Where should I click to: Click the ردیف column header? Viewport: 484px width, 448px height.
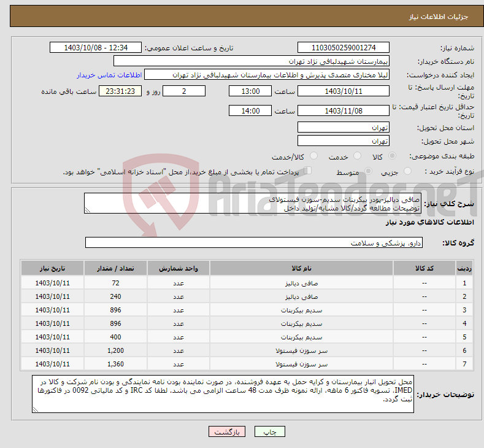pyautogui.click(x=464, y=268)
